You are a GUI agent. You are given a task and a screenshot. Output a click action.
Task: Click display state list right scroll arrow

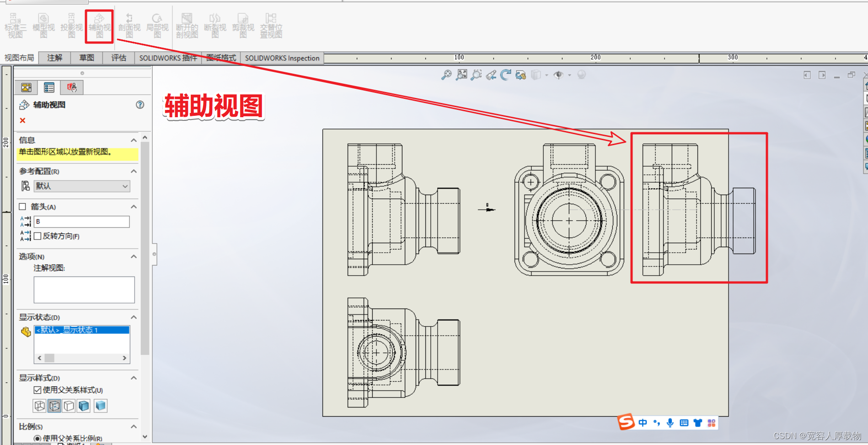click(x=124, y=358)
